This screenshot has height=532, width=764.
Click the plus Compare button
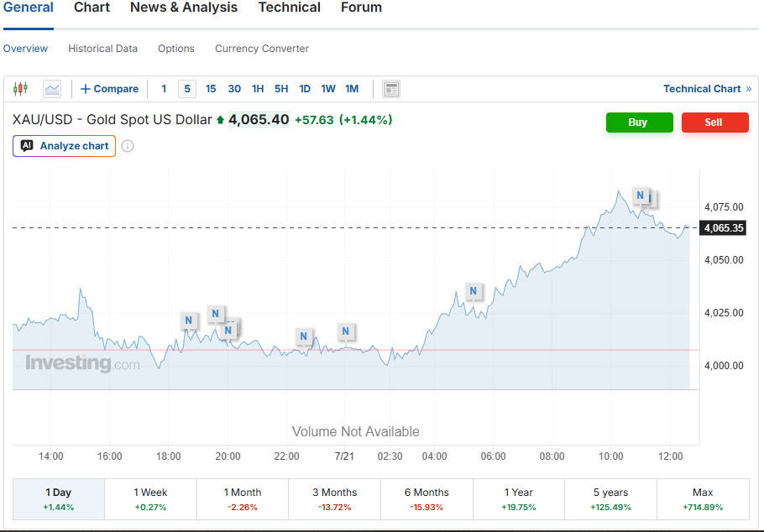click(x=110, y=89)
